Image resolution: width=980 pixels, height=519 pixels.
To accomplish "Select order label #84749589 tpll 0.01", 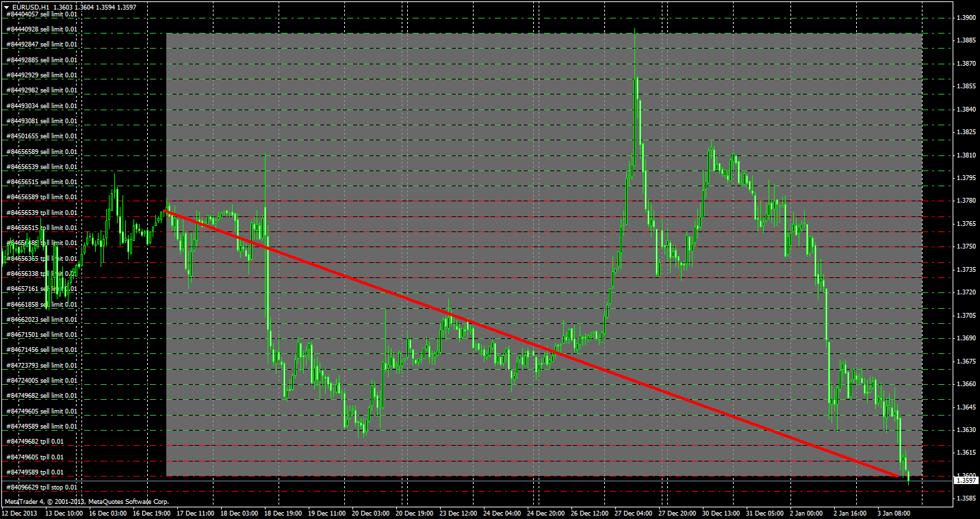I will (35, 472).
